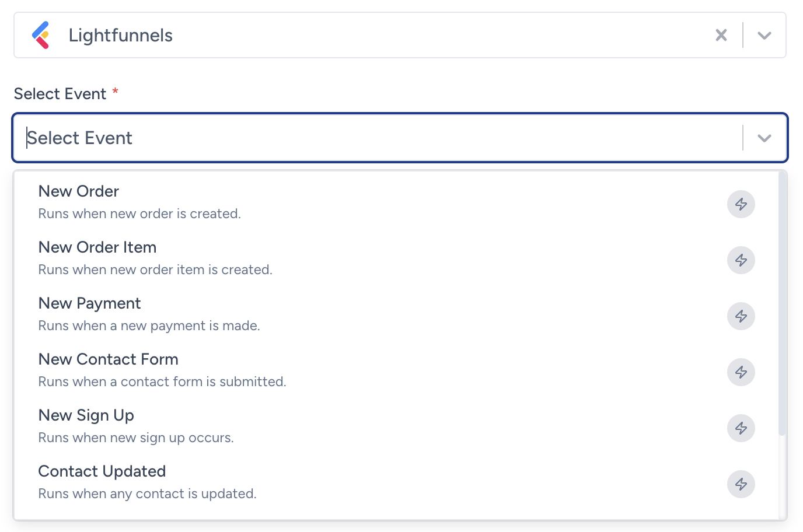Viewport: 803px width, 532px height.
Task: Click the Select Event field label
Action: tap(60, 93)
